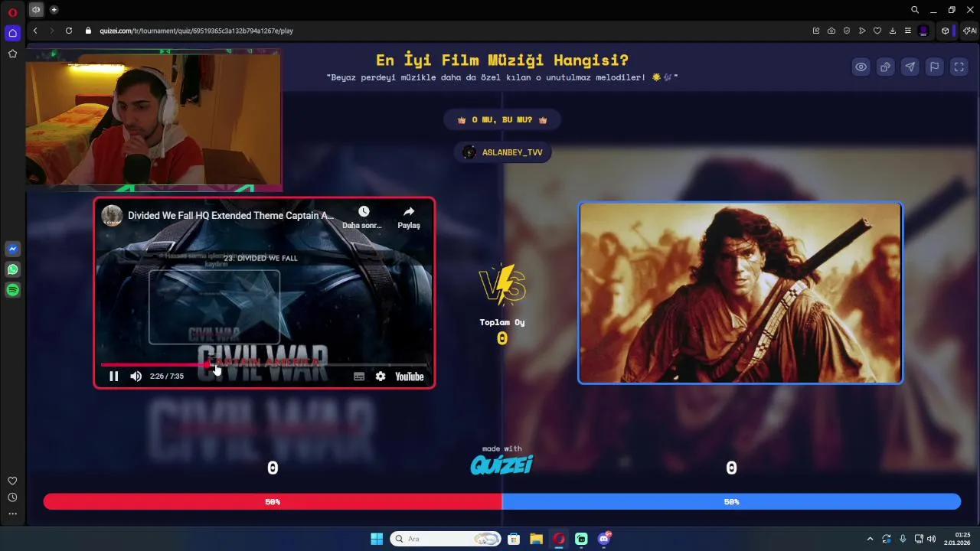
Task: Open Quizei logo link
Action: 501,465
